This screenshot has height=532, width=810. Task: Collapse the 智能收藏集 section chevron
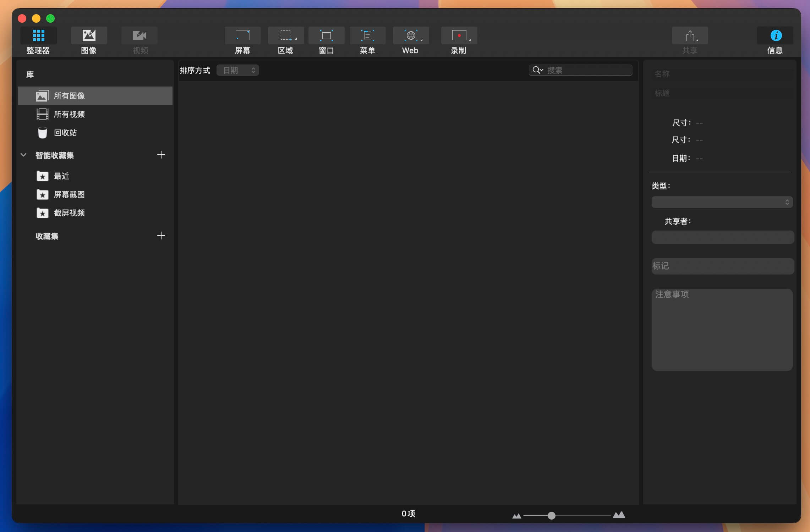(x=23, y=155)
